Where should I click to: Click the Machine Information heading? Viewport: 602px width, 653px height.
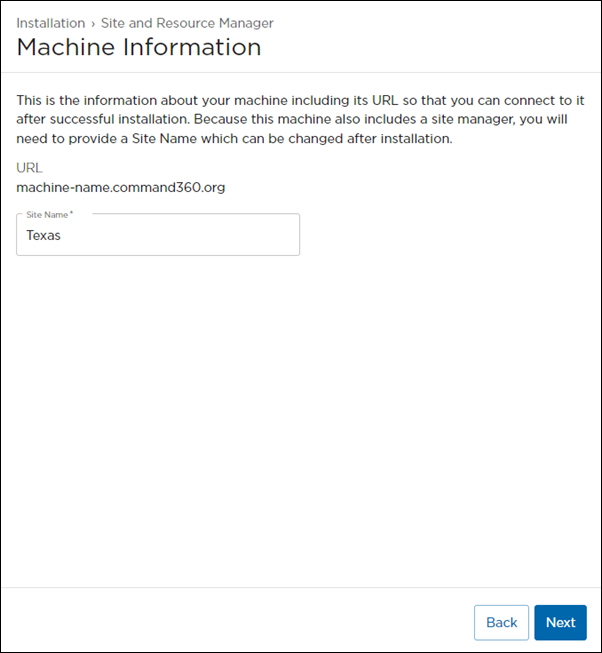pos(139,47)
